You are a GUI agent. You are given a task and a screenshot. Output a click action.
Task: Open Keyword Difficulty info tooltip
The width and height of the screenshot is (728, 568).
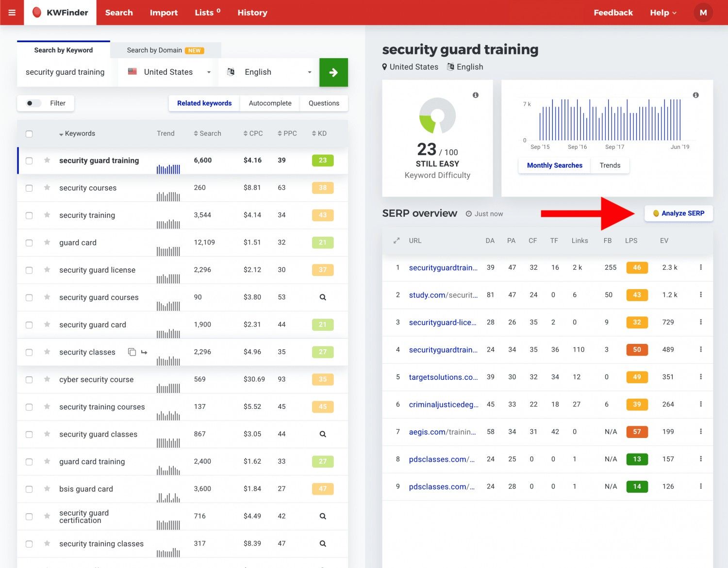tap(476, 95)
